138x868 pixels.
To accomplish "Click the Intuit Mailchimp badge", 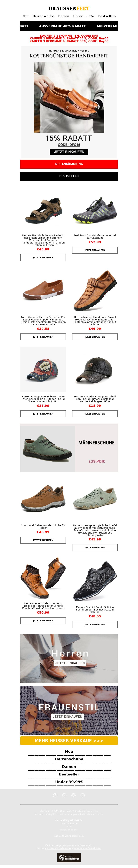I will [x=69, y=858].
